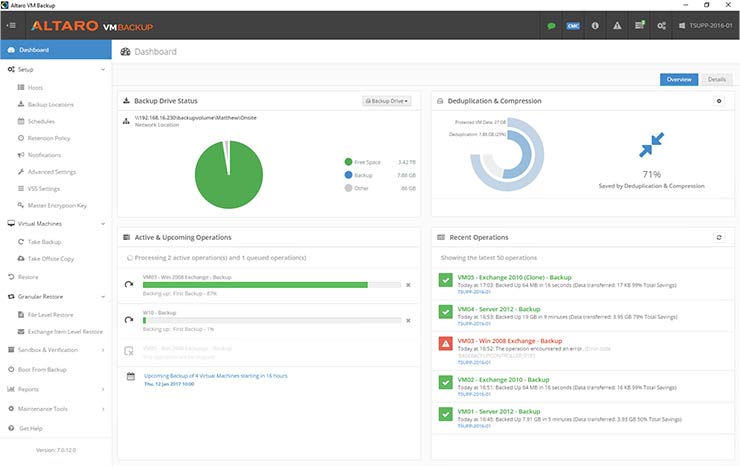The image size is (740, 466).
Task: Click the info circle icon in header
Action: tap(595, 25)
